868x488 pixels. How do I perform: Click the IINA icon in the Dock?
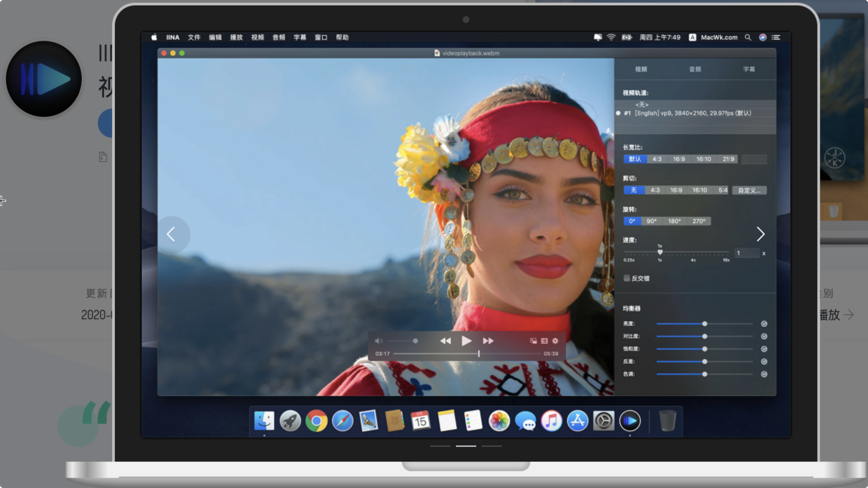[630, 421]
